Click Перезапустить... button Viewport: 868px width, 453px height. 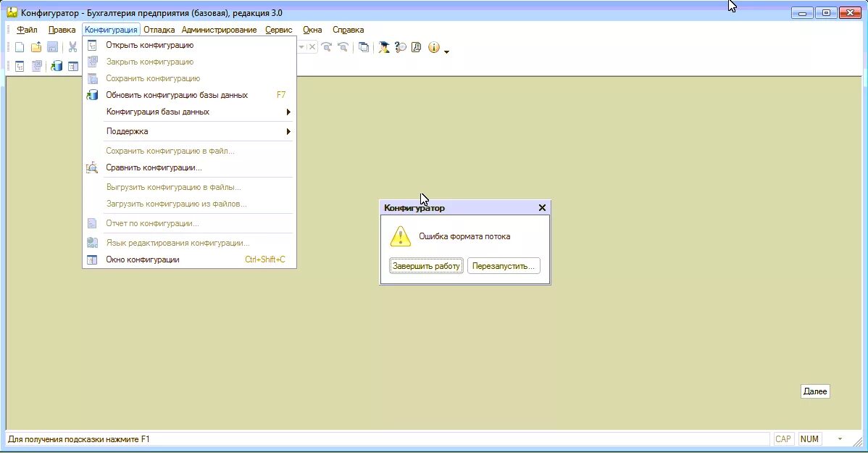(504, 266)
